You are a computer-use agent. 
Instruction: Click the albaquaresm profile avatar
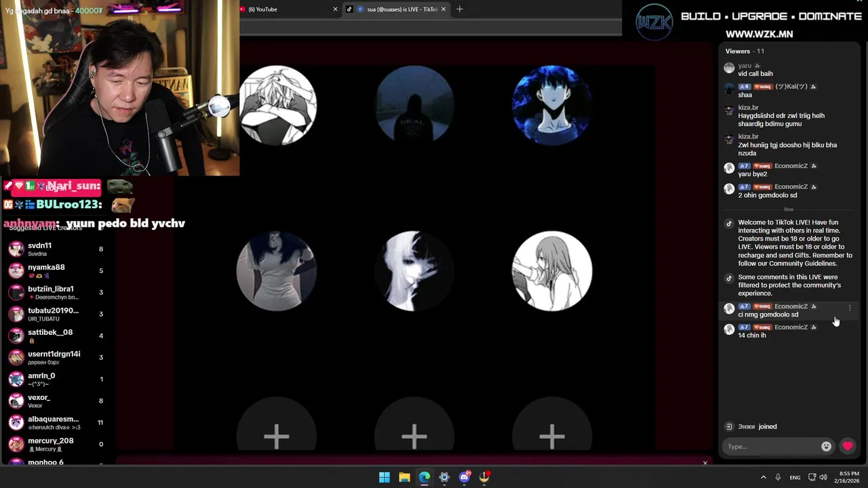click(x=16, y=422)
